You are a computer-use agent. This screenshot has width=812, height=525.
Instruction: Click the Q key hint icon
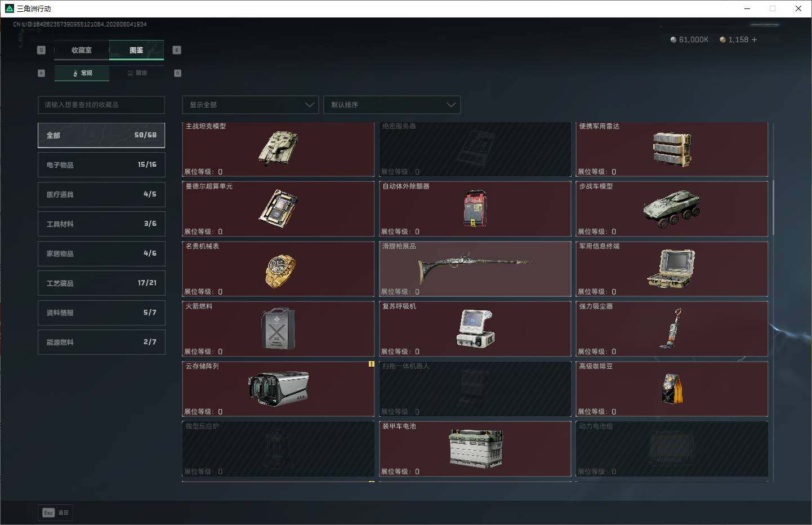tap(41, 50)
